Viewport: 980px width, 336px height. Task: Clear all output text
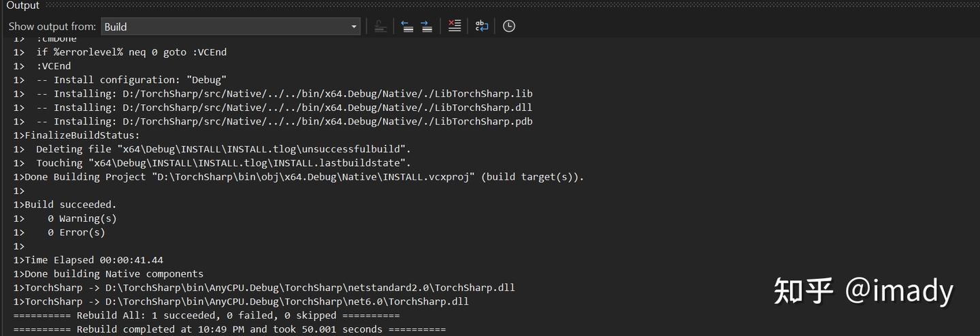tap(455, 27)
